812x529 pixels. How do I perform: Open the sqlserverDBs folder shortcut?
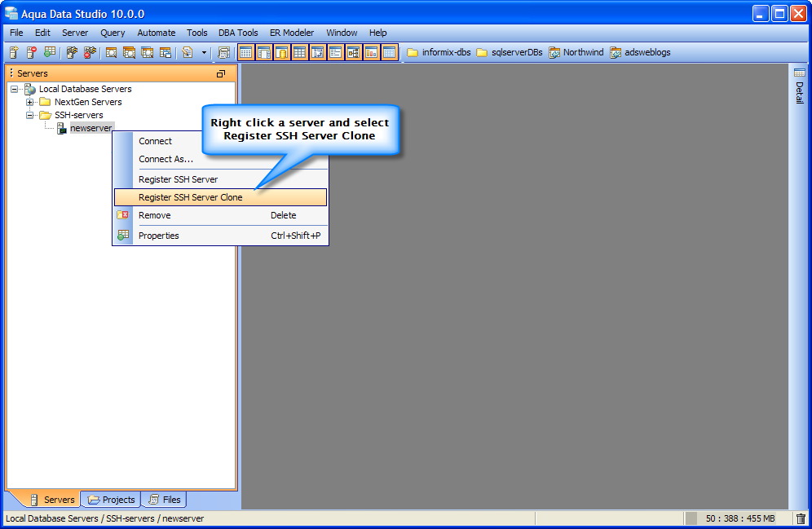point(510,52)
